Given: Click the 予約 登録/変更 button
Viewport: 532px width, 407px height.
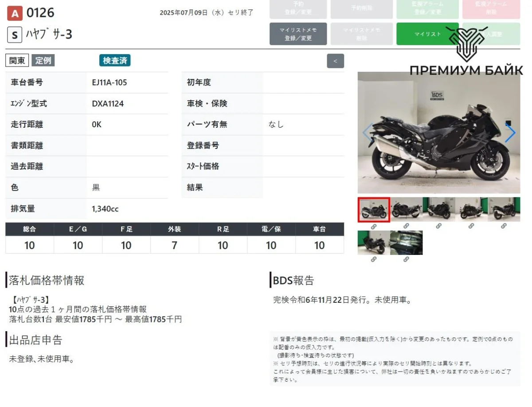Looking at the screenshot, I should click(x=298, y=8).
